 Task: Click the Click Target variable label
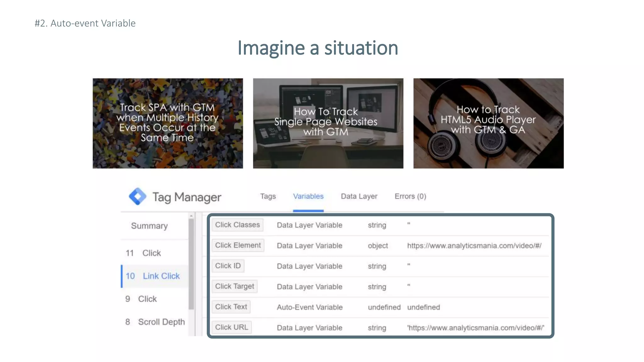(235, 286)
